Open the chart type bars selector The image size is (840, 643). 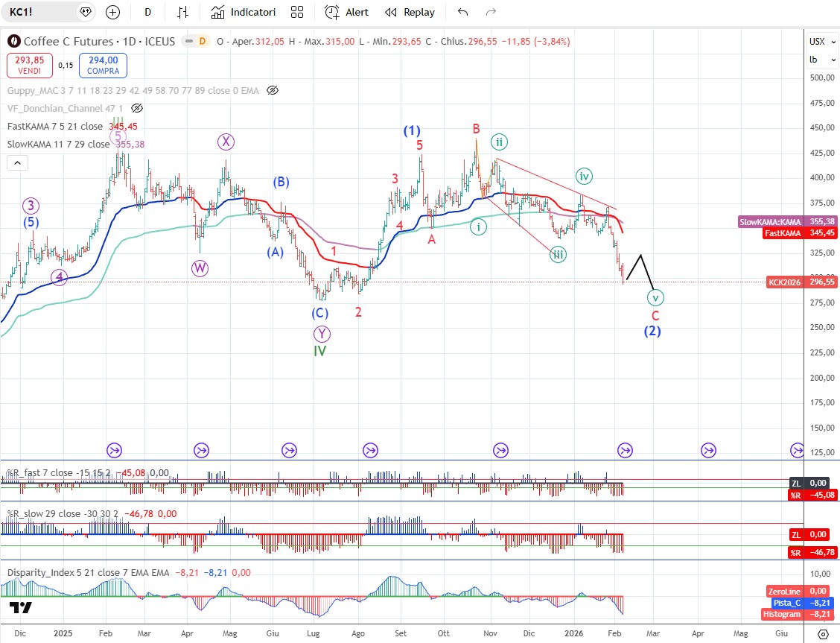click(x=182, y=12)
